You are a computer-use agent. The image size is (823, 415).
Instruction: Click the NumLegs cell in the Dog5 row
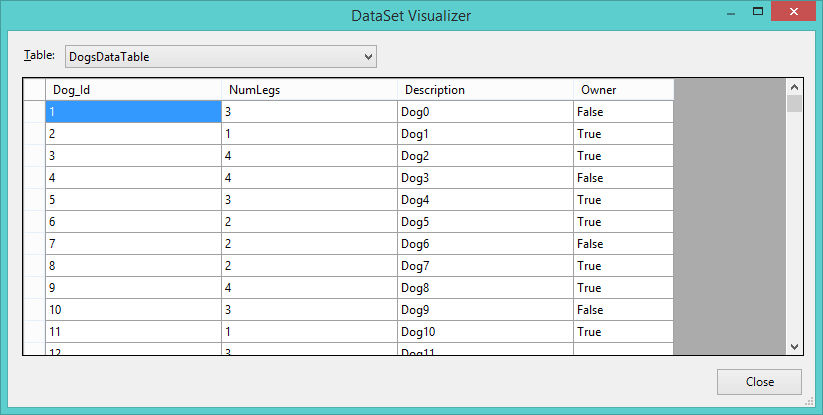tap(309, 222)
